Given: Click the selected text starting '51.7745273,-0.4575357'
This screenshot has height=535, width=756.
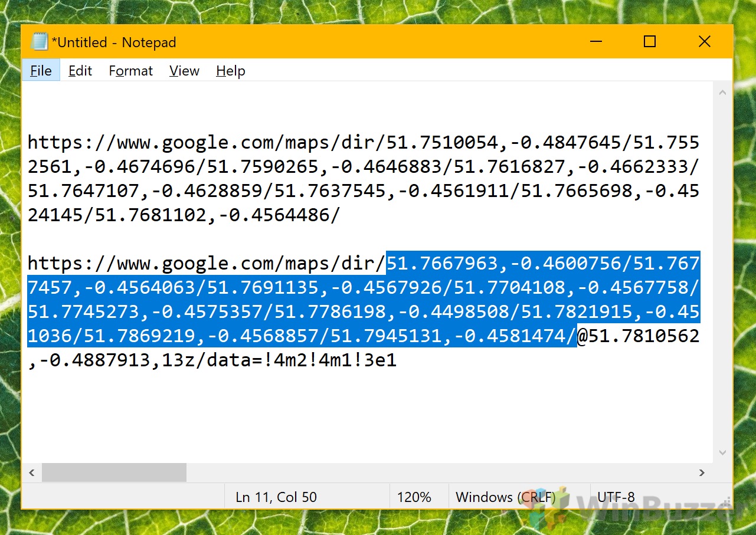Looking at the screenshot, I should (x=364, y=312).
